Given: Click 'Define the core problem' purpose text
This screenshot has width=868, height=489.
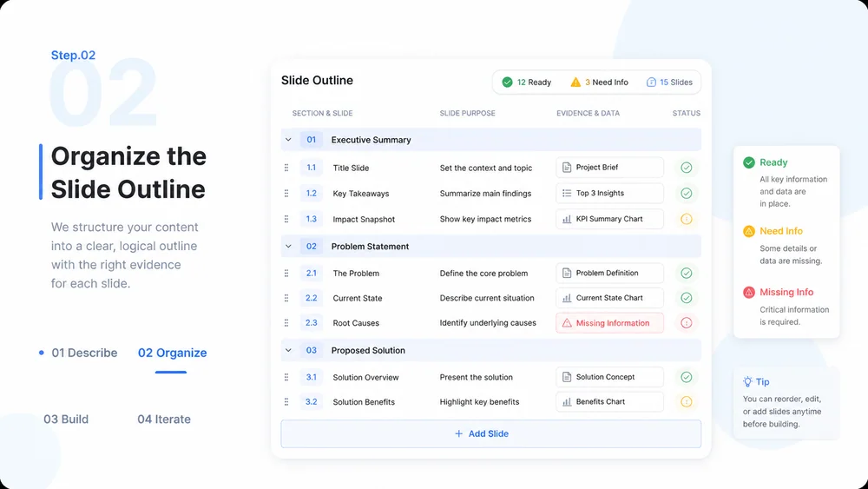Looking at the screenshot, I should point(483,273).
